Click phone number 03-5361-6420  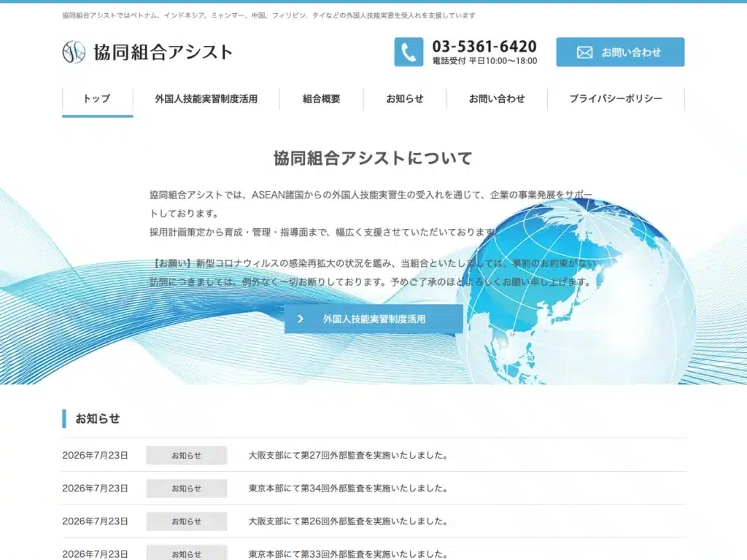pos(484,47)
